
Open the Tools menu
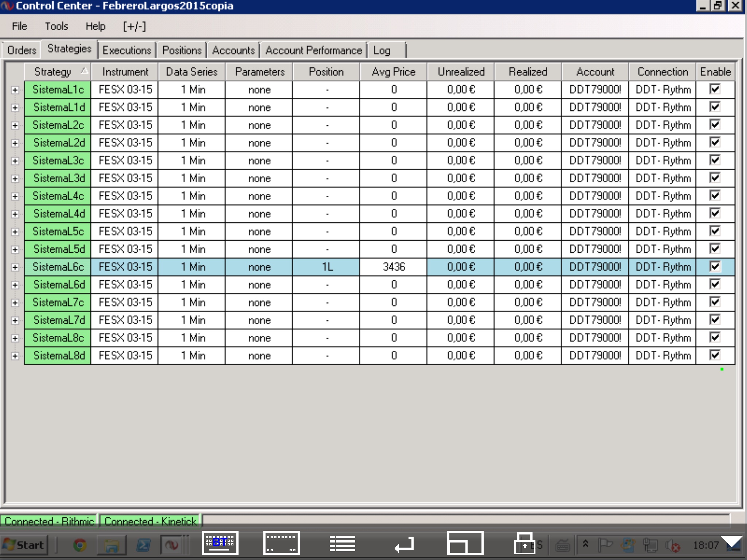click(57, 26)
